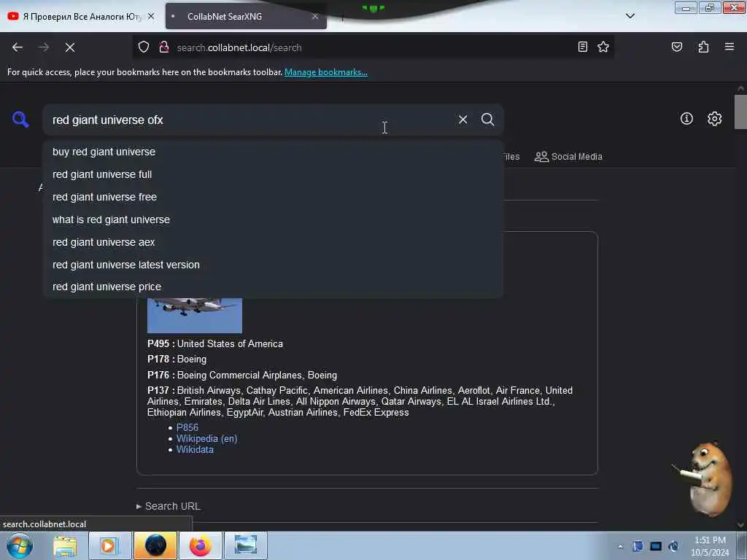Screen dimensions: 747x560
Task: Submit search with magnifier button
Action: [x=487, y=120]
